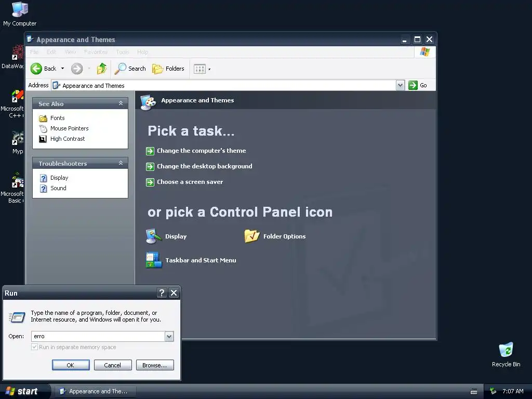Collapse the See Also panel

pos(121,103)
